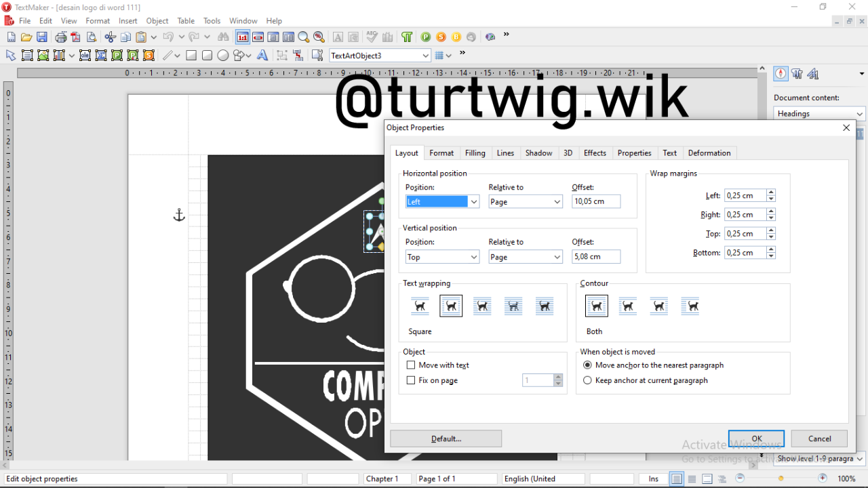The height and width of the screenshot is (488, 868).
Task: Enable the Move with text checkbox
Action: coord(411,365)
